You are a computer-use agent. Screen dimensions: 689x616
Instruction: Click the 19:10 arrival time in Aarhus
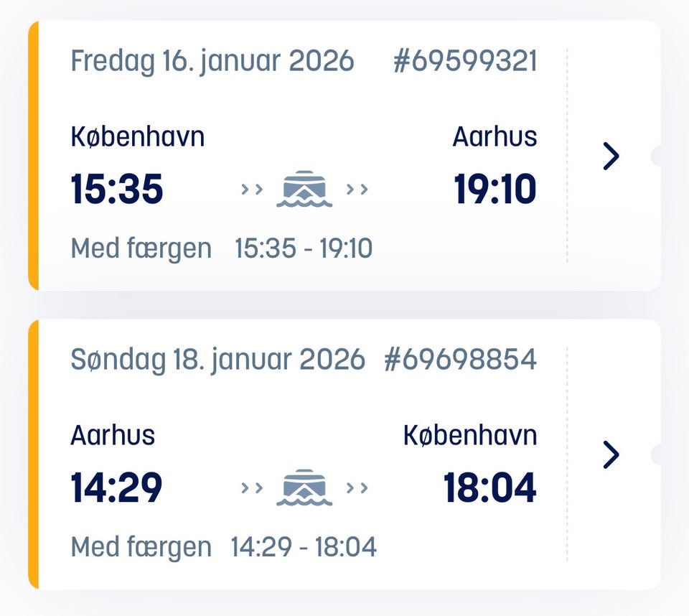click(495, 190)
